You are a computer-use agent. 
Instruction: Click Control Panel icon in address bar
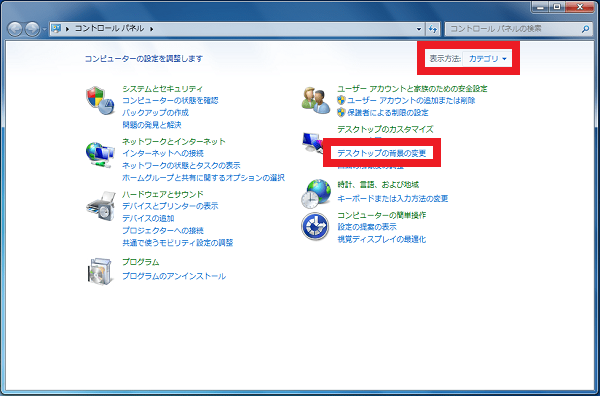(56, 29)
